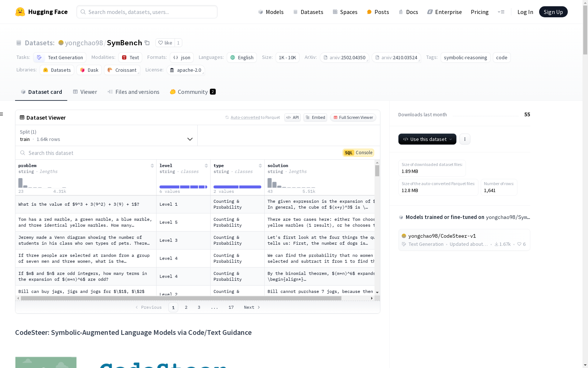Go to page 3 of results
This screenshot has width=588, height=368.
tap(199, 307)
